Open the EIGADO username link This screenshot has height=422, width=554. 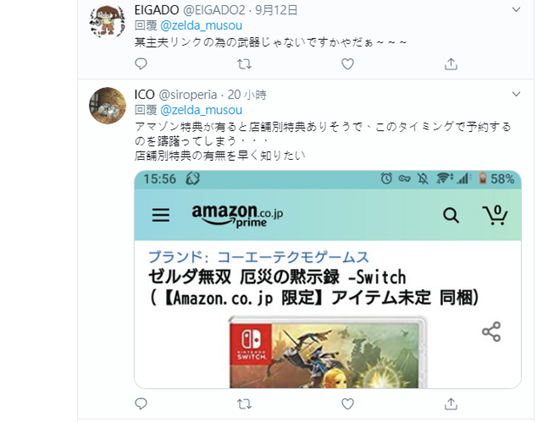tap(157, 10)
